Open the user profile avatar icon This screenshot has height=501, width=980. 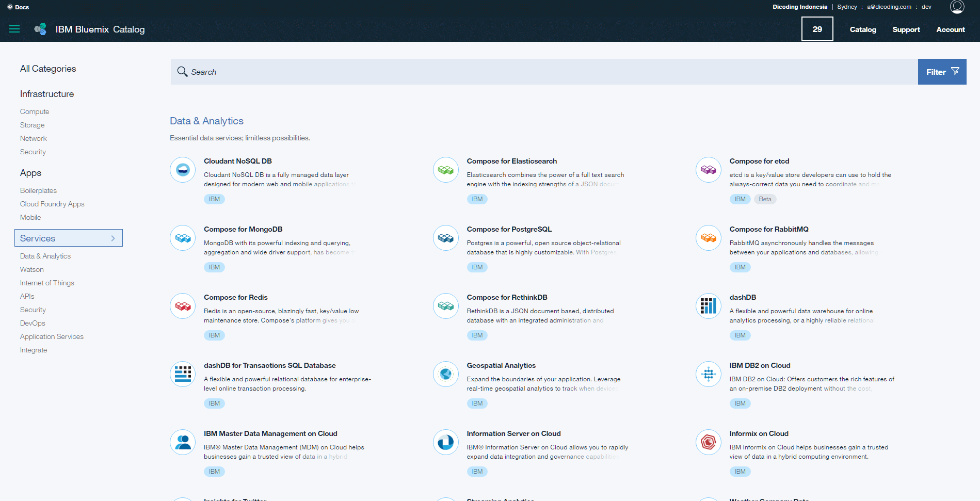957,7
